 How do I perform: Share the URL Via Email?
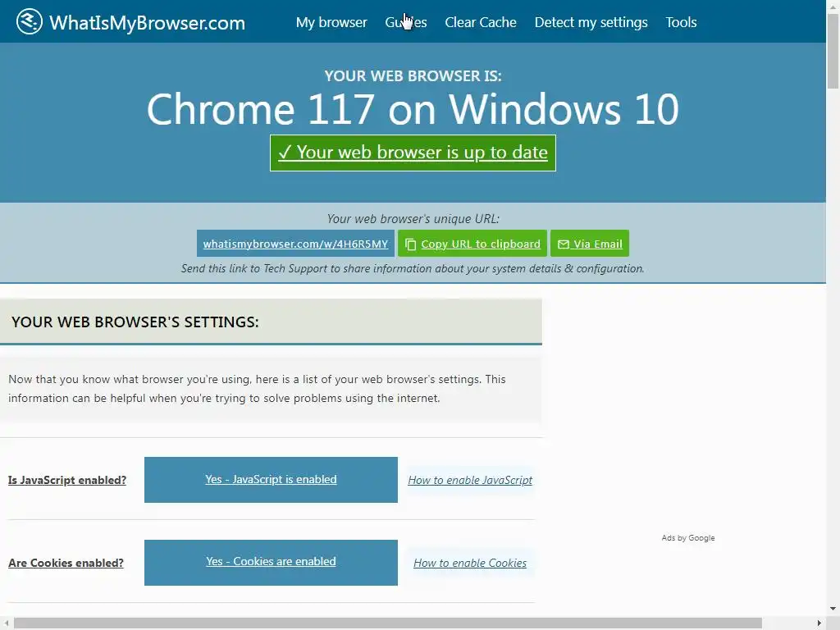tap(590, 244)
